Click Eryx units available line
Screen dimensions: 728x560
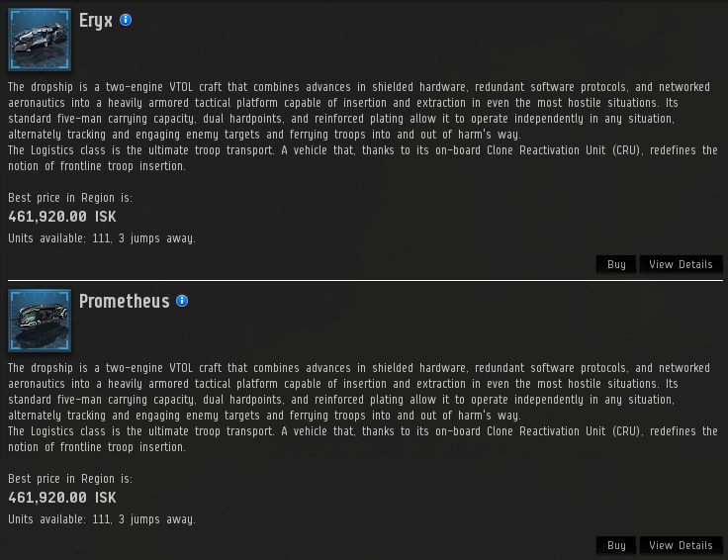102,238
